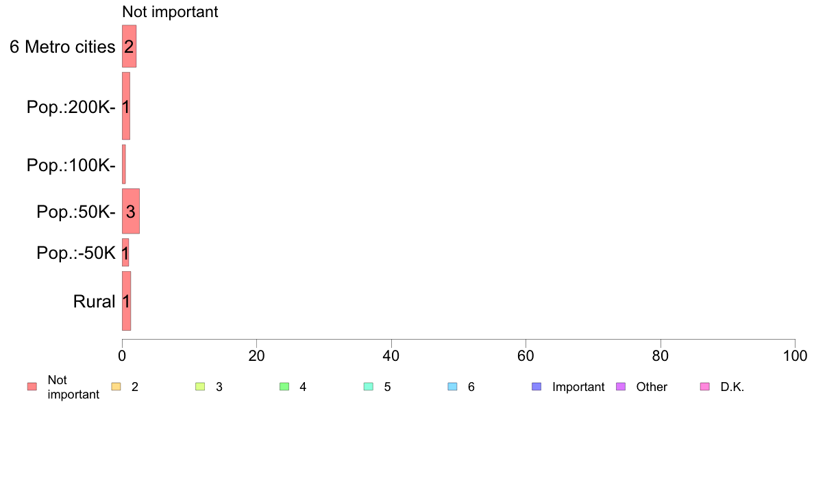Select the light blue legend swatch labeled 6
This screenshot has width=814, height=504.
click(453, 387)
